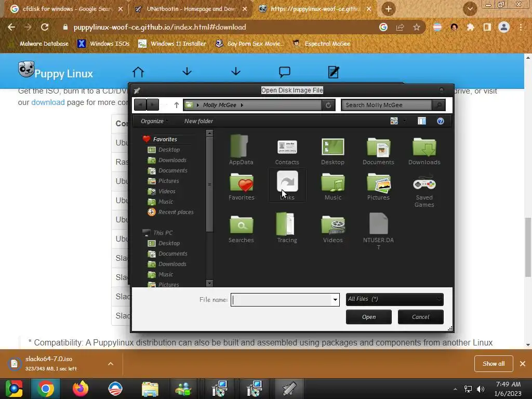
Task: Click the edit note icon on Puppy Linux page
Action: click(x=334, y=72)
